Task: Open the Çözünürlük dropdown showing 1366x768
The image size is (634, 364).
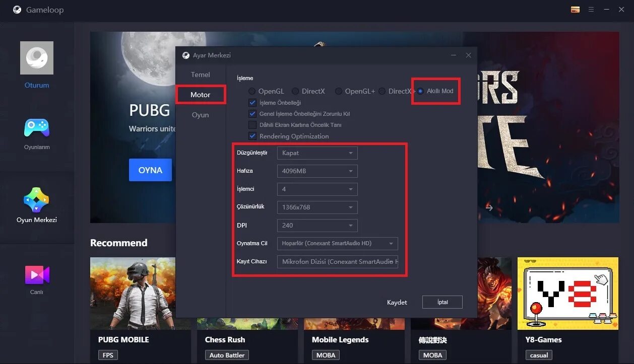Action: pos(318,207)
